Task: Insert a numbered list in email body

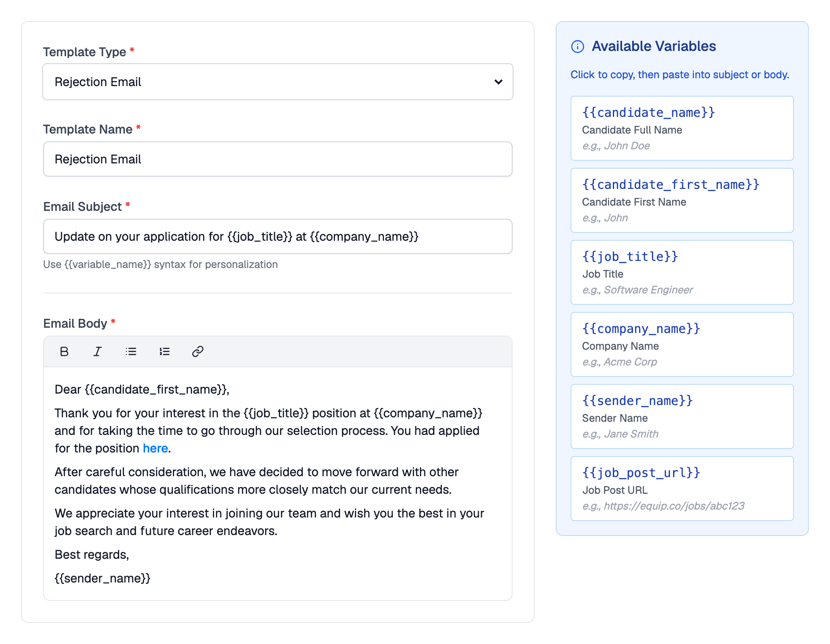Action: coord(164,351)
